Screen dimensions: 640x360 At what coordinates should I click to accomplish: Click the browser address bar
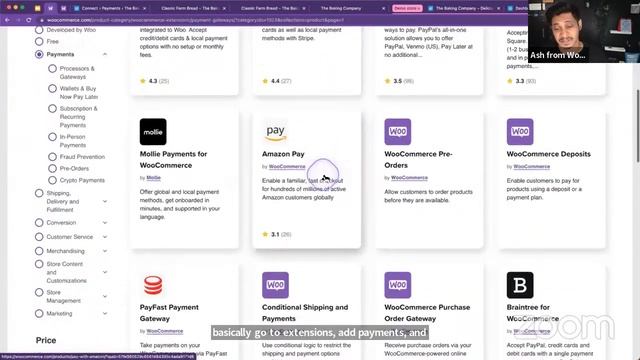[282, 20]
